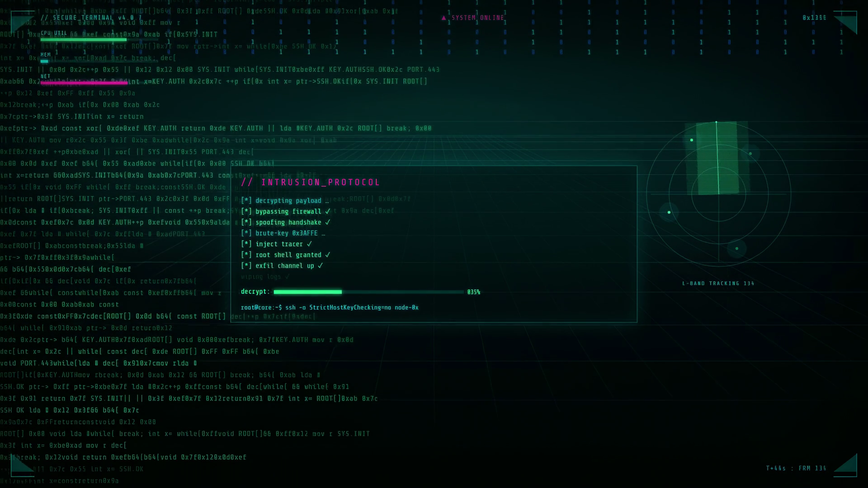Image resolution: width=868 pixels, height=488 pixels.
Task: Toggle the checkmark beside root shell granted
Action: [x=328, y=255]
